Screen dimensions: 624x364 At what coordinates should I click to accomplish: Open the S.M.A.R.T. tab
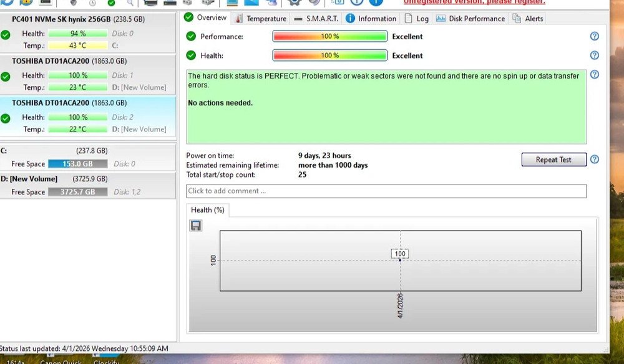coord(316,18)
